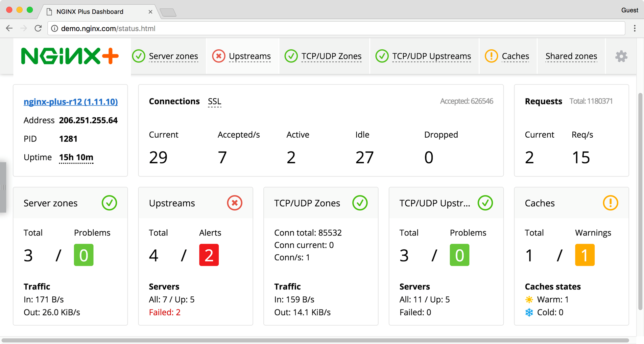Click the current connections value 29
The width and height of the screenshot is (644, 344).
[158, 157]
